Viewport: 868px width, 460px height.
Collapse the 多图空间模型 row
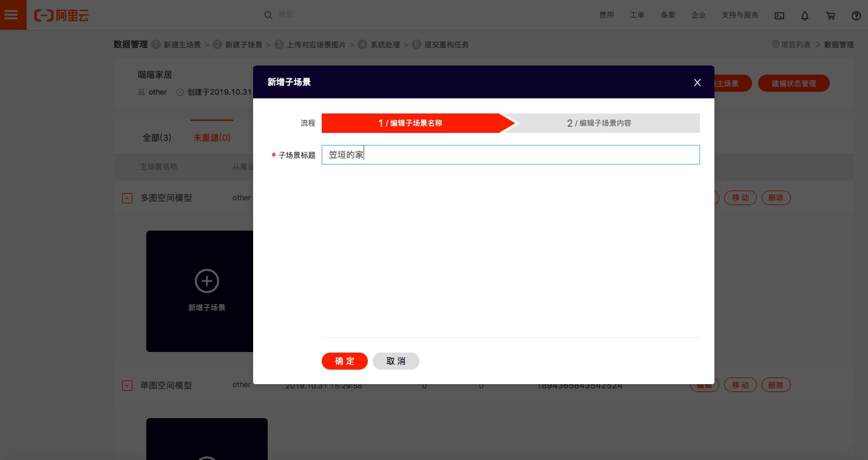click(127, 198)
